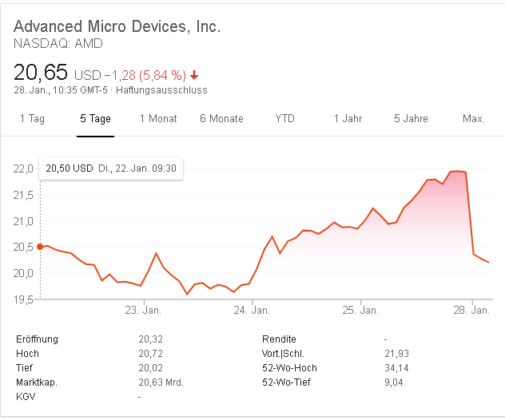Image resolution: width=505 pixels, height=420 pixels.
Task: Click the 52-Wo-Hoch label
Action: (x=289, y=368)
